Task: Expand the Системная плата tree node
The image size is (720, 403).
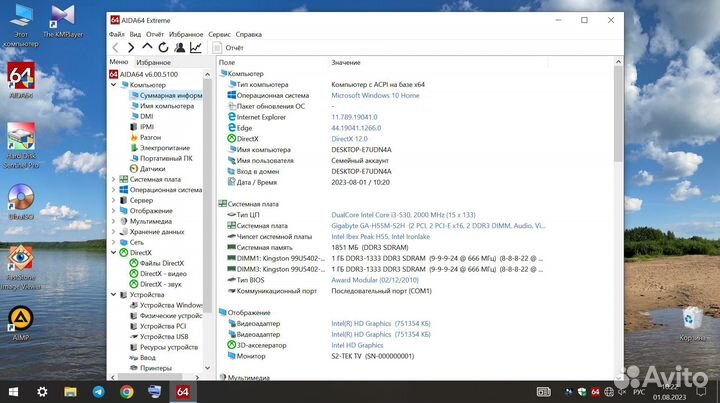Action: coord(113,179)
